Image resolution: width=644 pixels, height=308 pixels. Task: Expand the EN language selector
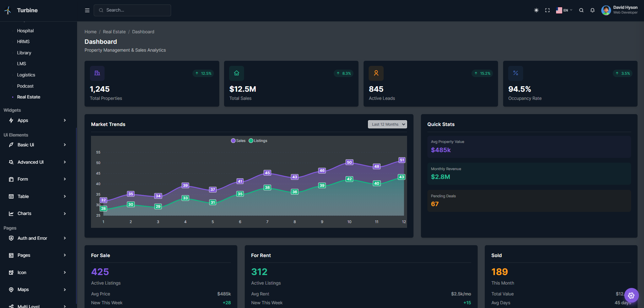(x=564, y=10)
